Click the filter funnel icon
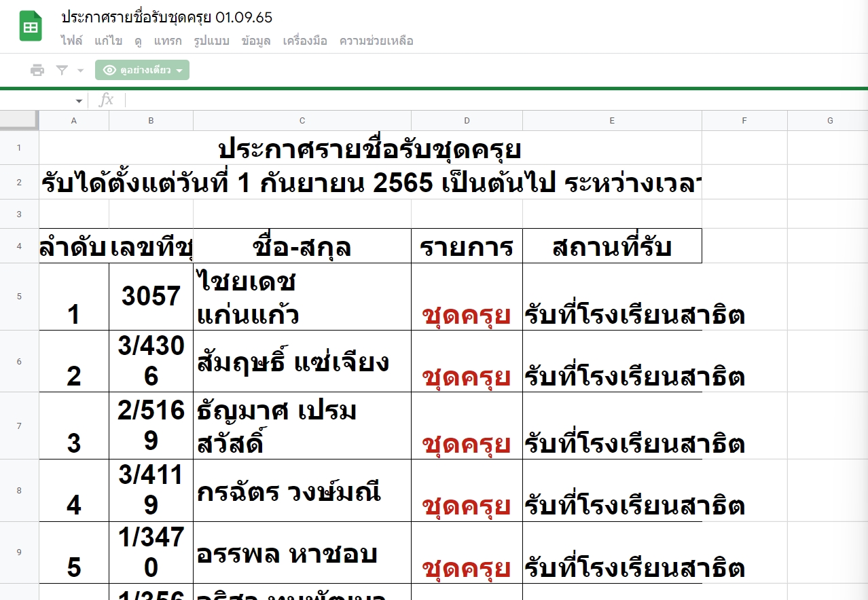Image resolution: width=868 pixels, height=600 pixels. click(62, 71)
